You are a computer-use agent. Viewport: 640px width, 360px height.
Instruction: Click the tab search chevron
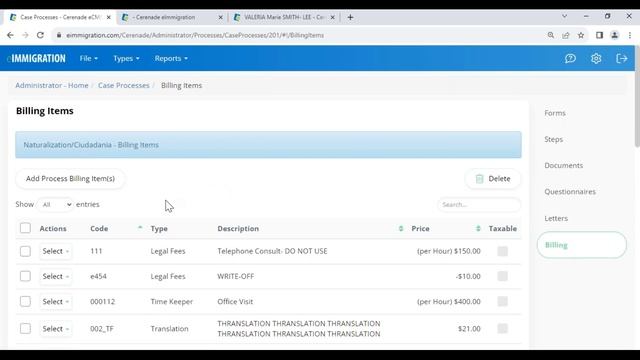click(x=564, y=16)
